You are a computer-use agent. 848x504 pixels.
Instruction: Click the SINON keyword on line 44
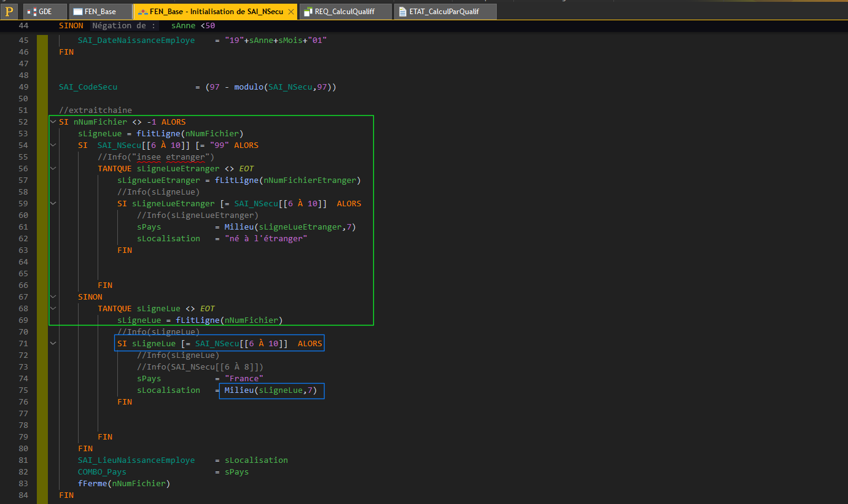[71, 26]
